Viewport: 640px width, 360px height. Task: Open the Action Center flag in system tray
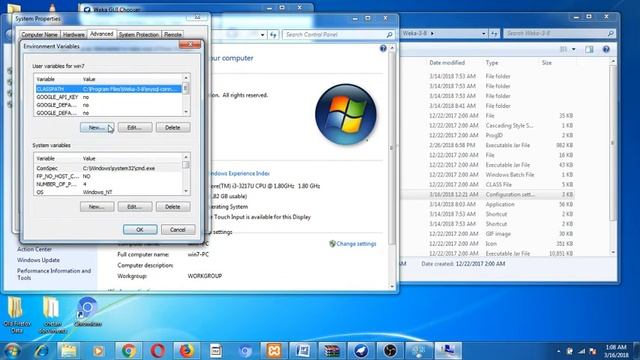[593, 351]
